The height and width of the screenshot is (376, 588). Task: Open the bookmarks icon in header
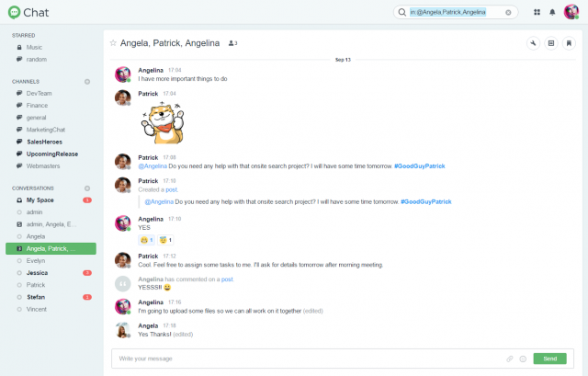coord(568,43)
